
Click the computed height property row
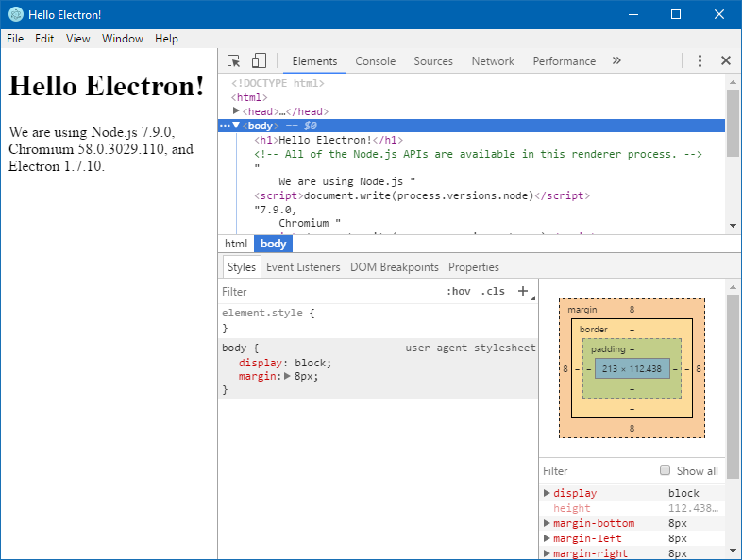pyautogui.click(x=632, y=508)
